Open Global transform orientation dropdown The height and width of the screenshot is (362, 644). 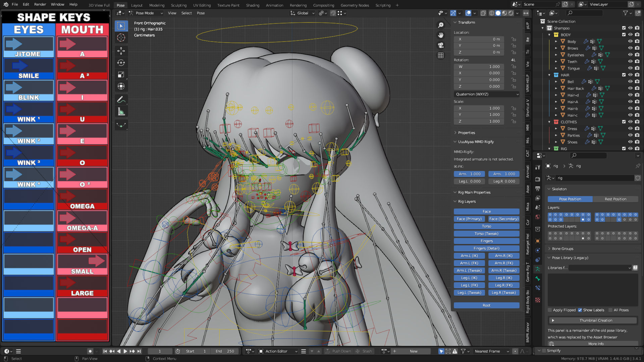tap(303, 13)
